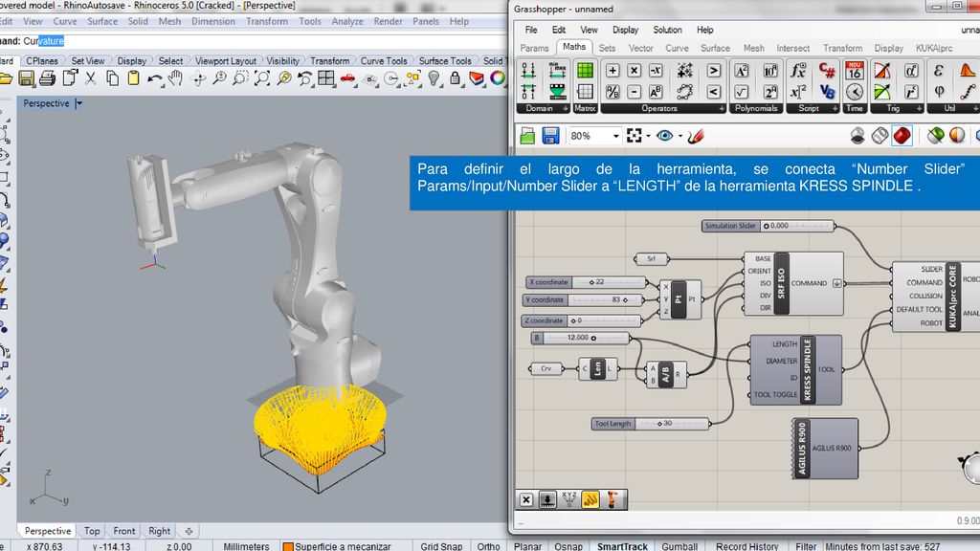Expand the Trig panel with plus
The image size is (980, 551).
click(x=919, y=109)
